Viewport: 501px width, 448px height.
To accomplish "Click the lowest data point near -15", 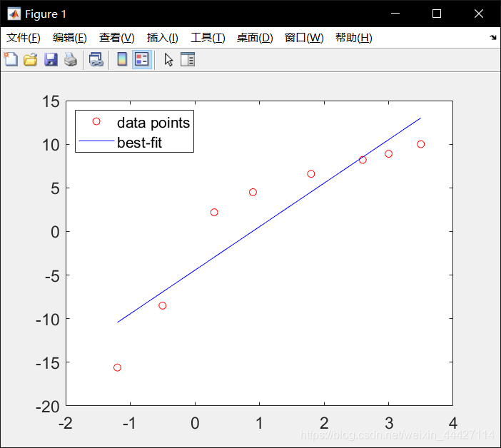I will [117, 367].
